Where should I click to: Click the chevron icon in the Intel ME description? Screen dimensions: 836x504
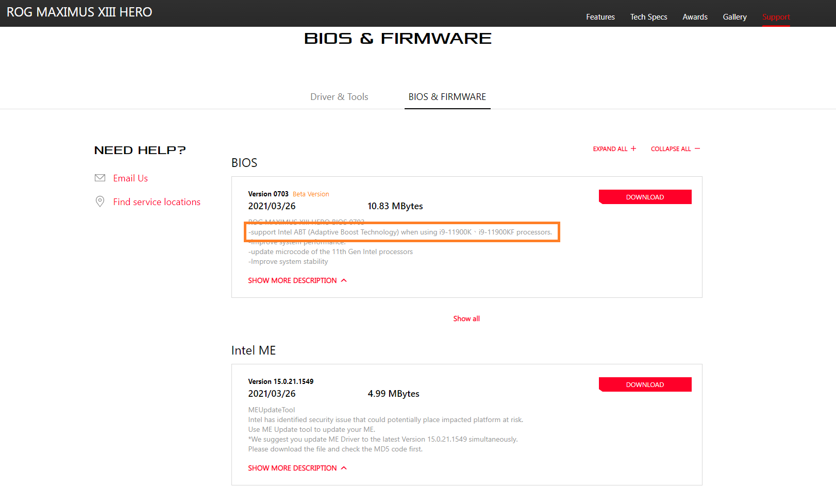click(x=344, y=468)
